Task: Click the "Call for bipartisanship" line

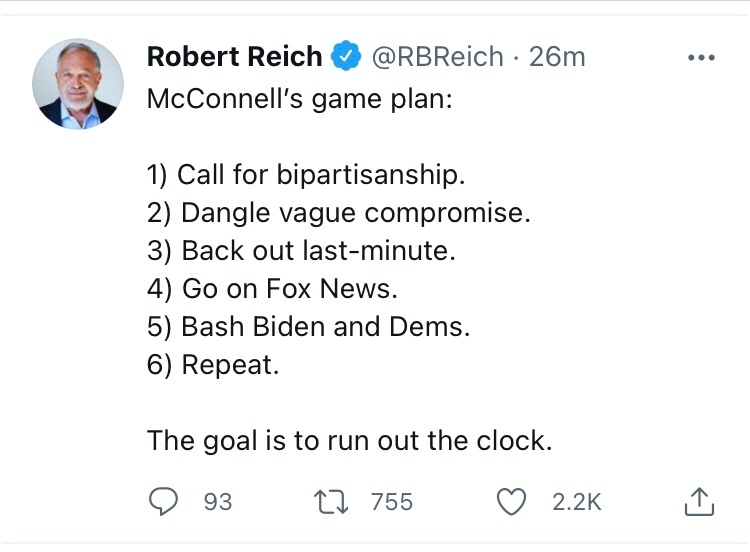Action: [306, 175]
